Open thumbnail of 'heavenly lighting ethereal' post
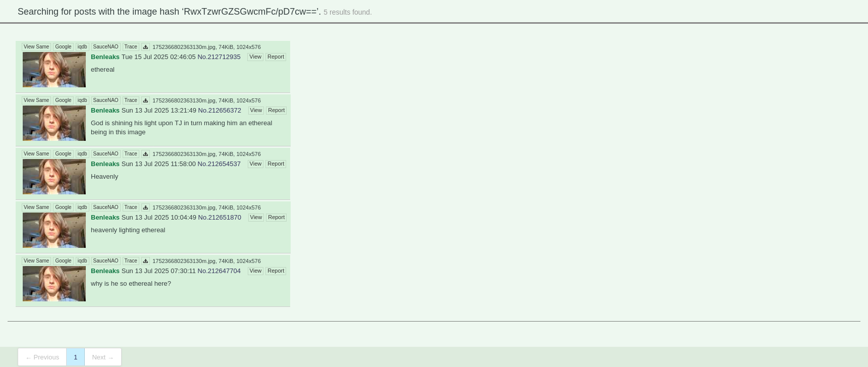This screenshot has height=367, width=868. click(x=54, y=230)
